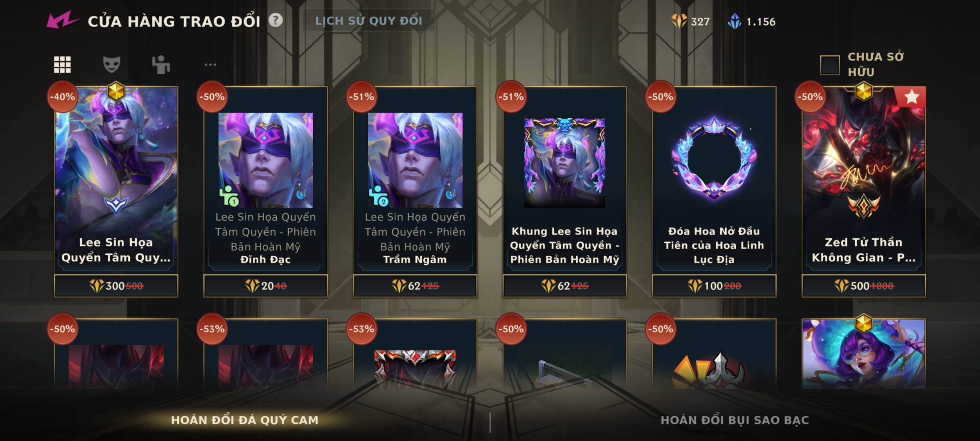Buy Lee Sin skin for 300 gems

(116, 286)
